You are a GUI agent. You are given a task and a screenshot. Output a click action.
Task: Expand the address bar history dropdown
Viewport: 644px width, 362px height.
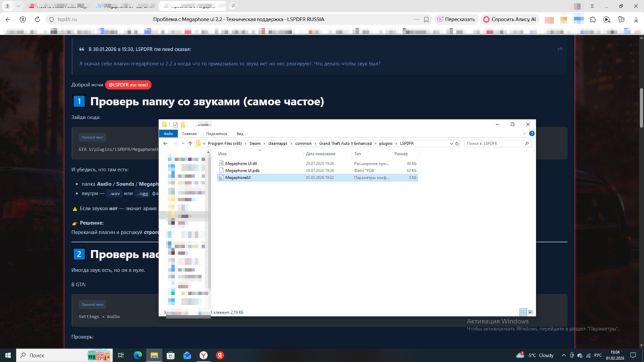click(x=451, y=144)
